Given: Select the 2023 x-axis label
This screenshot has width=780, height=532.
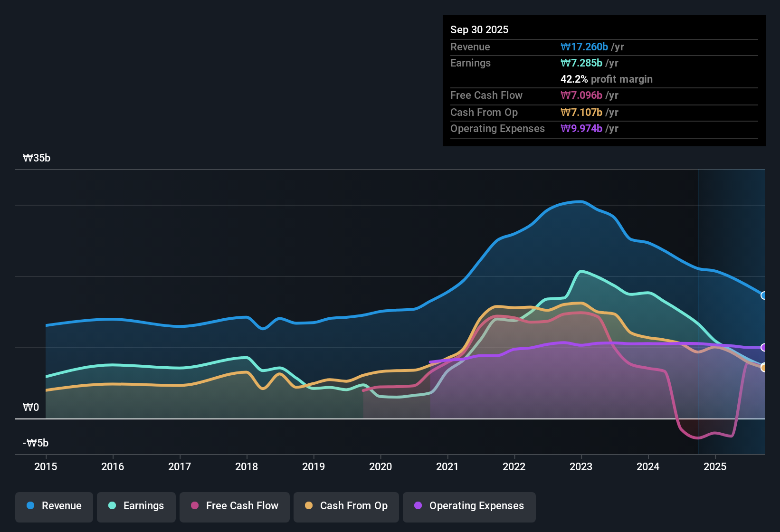Looking at the screenshot, I should click(x=581, y=466).
